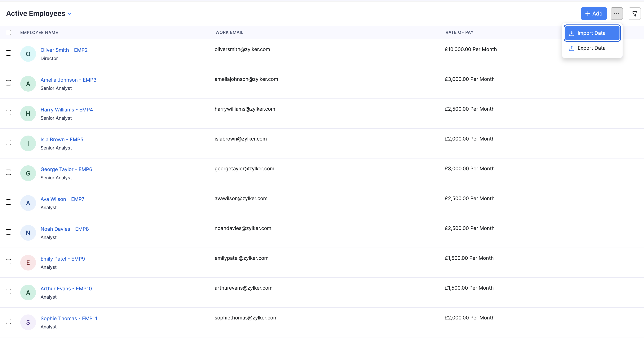
Task: Tick the checkbox for Sophie Thomas
Action: pos(8,321)
